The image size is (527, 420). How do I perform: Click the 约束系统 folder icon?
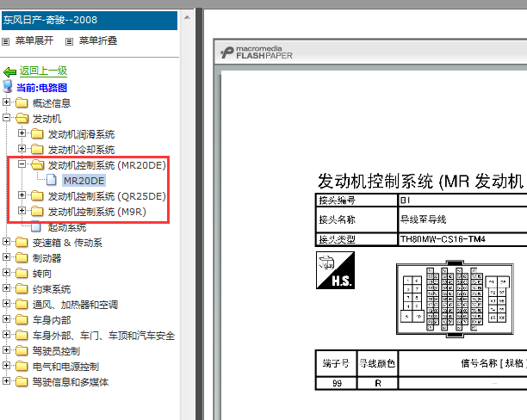[22, 288]
